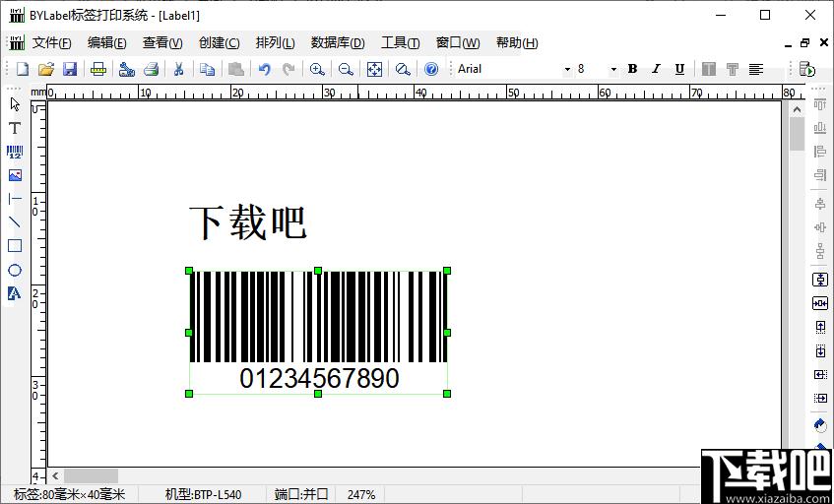Zoom in on the label canvas

(317, 69)
